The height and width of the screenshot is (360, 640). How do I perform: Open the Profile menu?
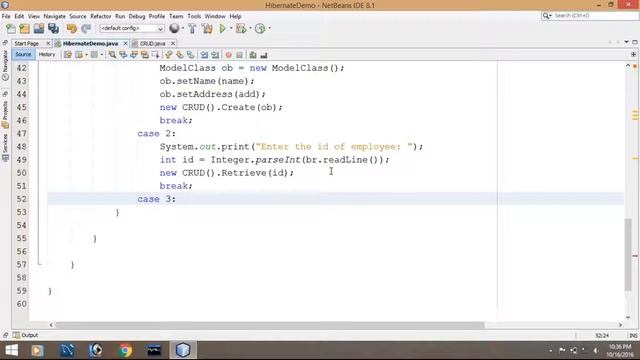[x=157, y=16]
